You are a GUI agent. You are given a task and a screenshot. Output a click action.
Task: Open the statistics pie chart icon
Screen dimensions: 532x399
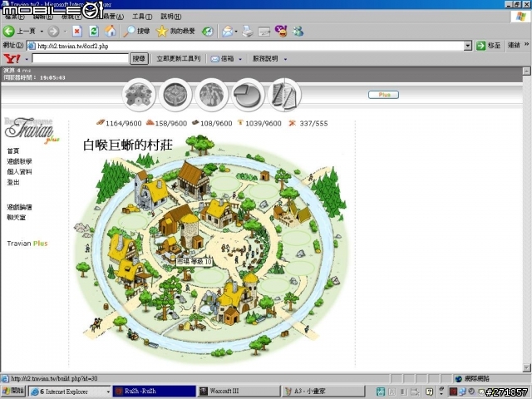(x=248, y=95)
